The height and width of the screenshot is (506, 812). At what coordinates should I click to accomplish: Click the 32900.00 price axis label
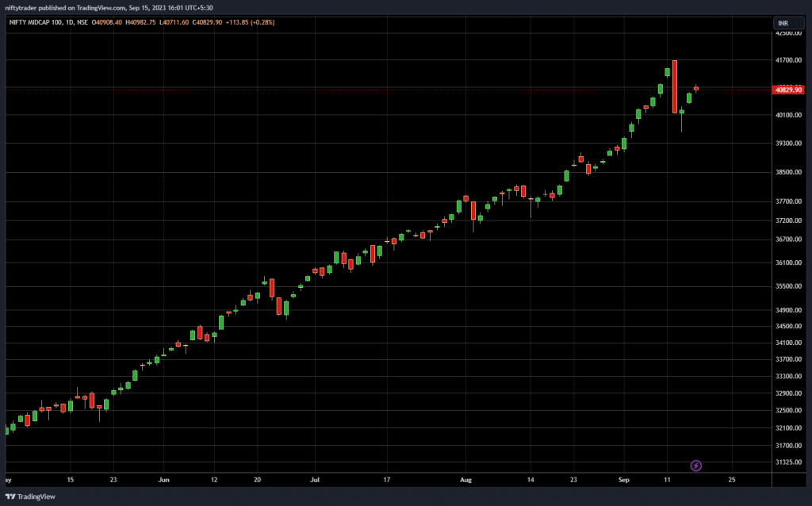tap(788, 393)
